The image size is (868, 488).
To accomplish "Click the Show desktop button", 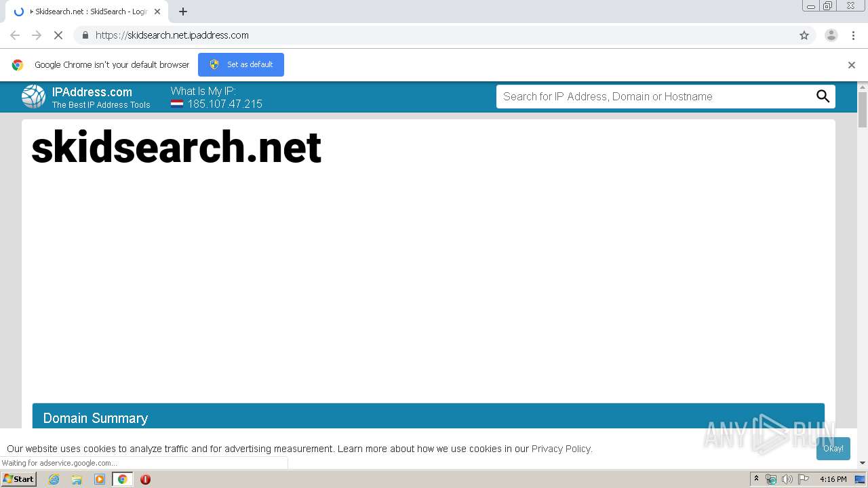I will tap(860, 479).
